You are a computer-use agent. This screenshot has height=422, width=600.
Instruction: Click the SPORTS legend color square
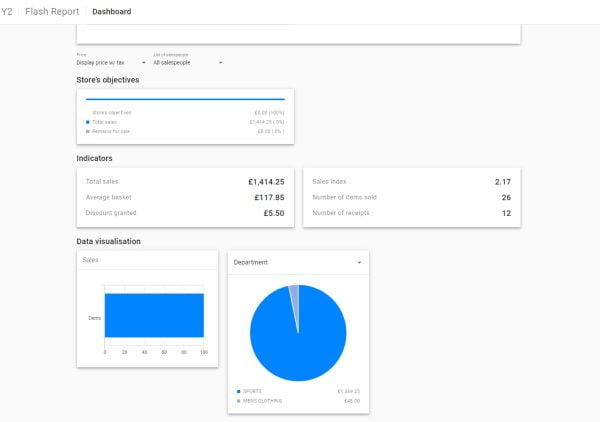[238, 391]
